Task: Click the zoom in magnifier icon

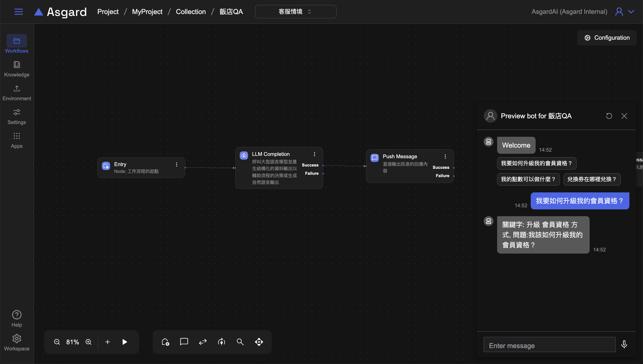Action: pos(88,342)
